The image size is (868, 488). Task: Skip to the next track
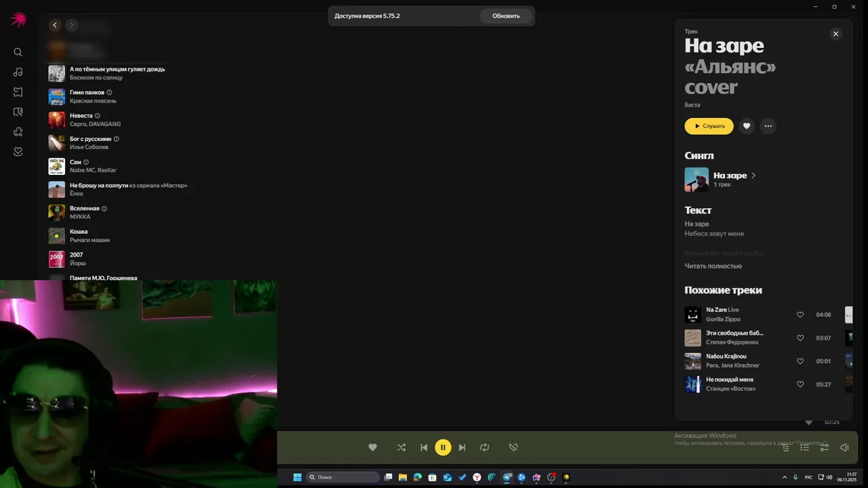[462, 447]
